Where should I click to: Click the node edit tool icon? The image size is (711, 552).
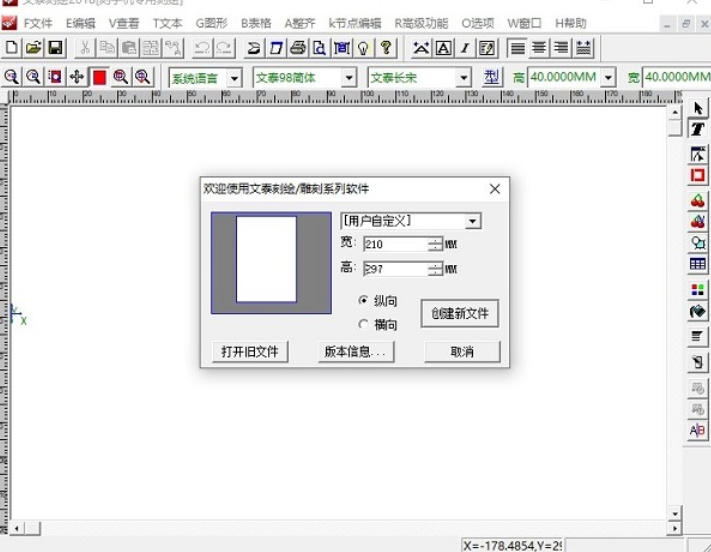[698, 155]
